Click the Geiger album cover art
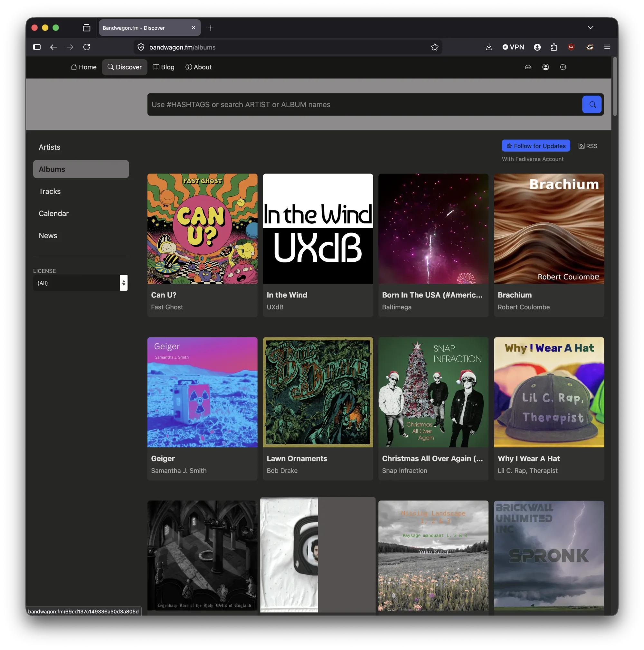The height and width of the screenshot is (650, 644). pyautogui.click(x=202, y=392)
